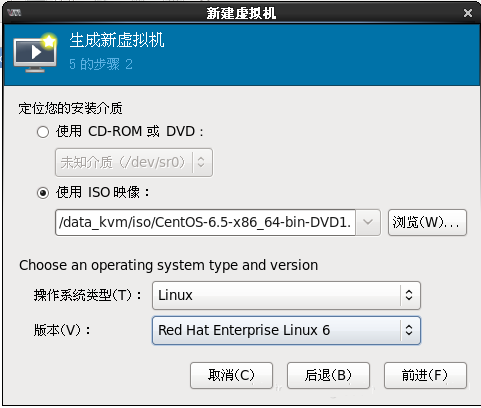This screenshot has width=481, height=408.
Task: Click the Back (B) button
Action: (328, 375)
